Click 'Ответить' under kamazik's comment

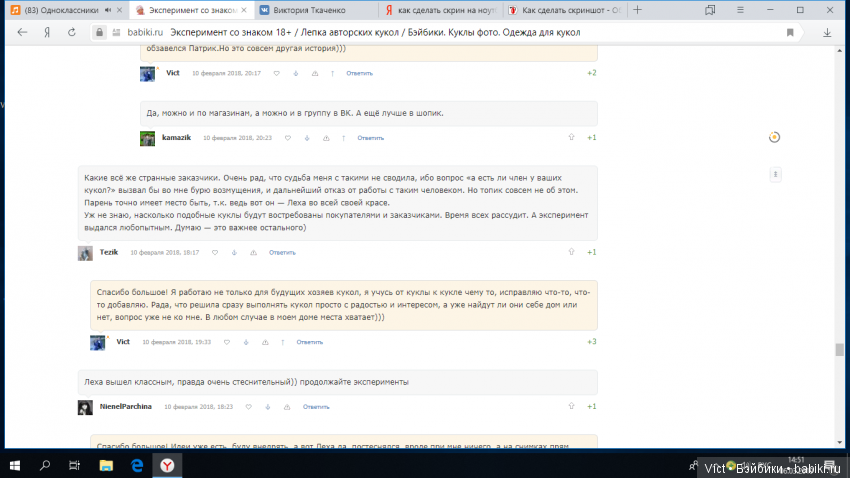point(370,138)
